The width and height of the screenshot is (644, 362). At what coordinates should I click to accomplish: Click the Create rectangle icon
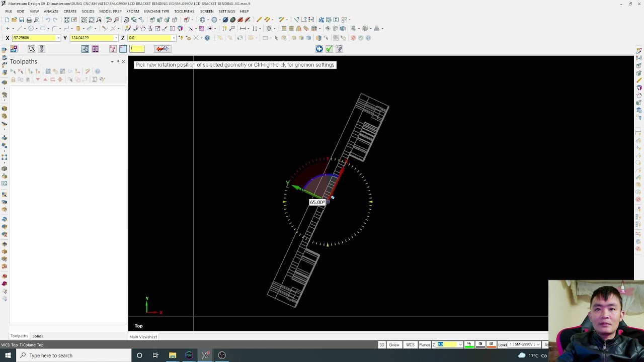[x=43, y=28]
